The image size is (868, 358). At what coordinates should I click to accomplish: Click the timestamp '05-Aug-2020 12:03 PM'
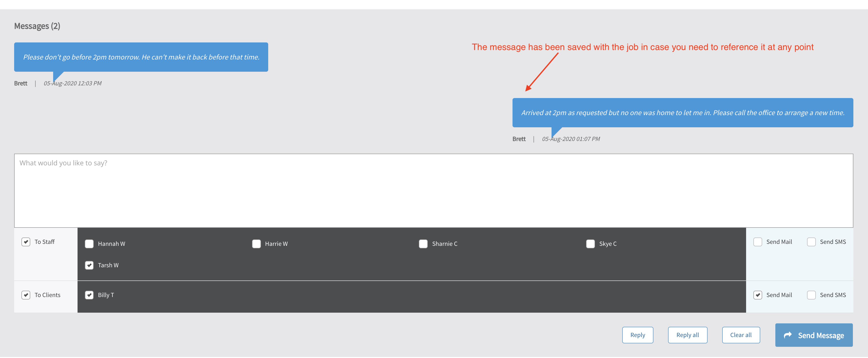(x=72, y=84)
